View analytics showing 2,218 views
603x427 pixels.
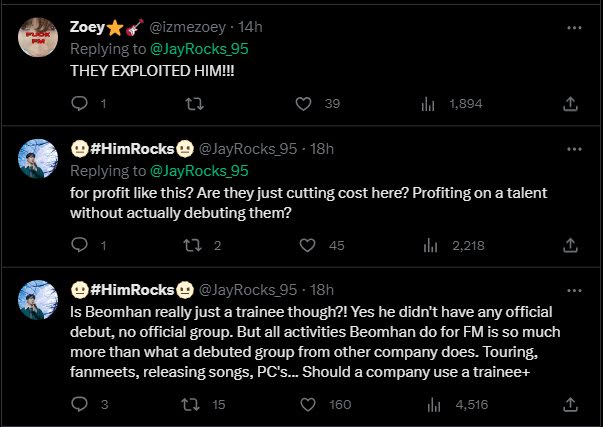pyautogui.click(x=427, y=245)
